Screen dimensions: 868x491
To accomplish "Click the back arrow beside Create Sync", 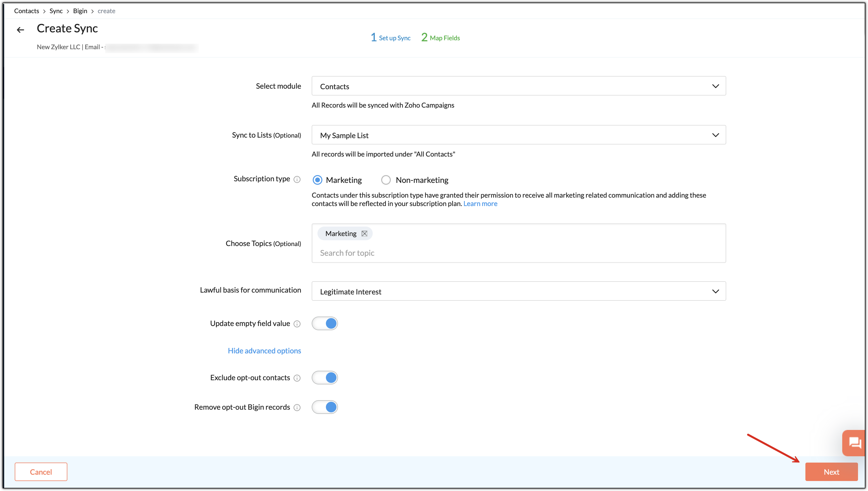I will point(20,30).
